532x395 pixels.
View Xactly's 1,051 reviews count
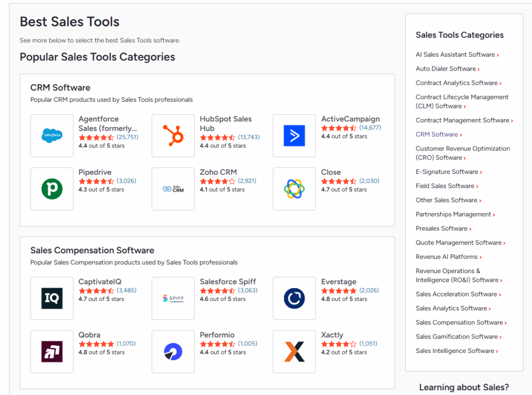[368, 344]
